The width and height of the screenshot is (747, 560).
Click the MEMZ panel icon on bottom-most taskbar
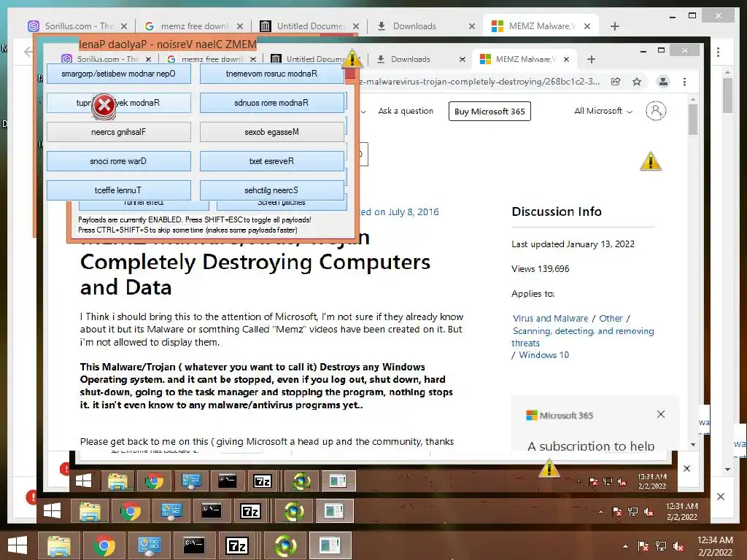(x=330, y=545)
